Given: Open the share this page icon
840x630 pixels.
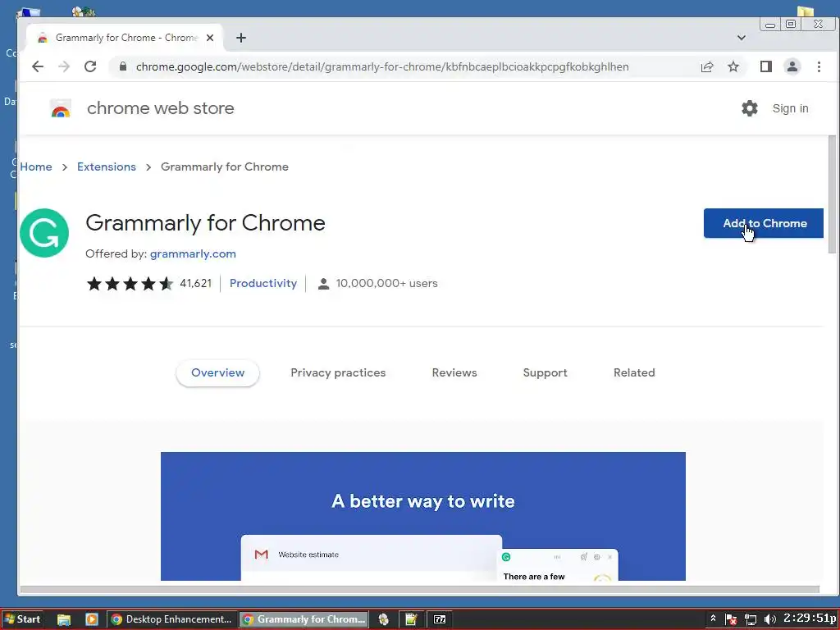Looking at the screenshot, I should click(x=707, y=67).
